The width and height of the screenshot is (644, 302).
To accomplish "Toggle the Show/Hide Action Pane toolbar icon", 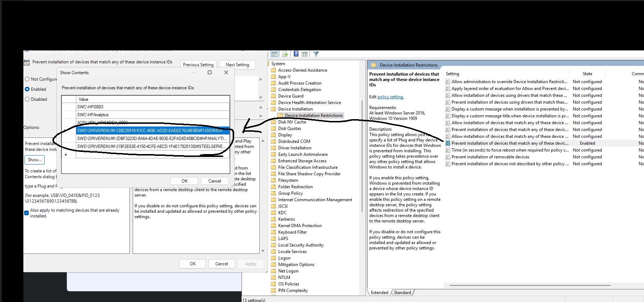I will [x=305, y=54].
